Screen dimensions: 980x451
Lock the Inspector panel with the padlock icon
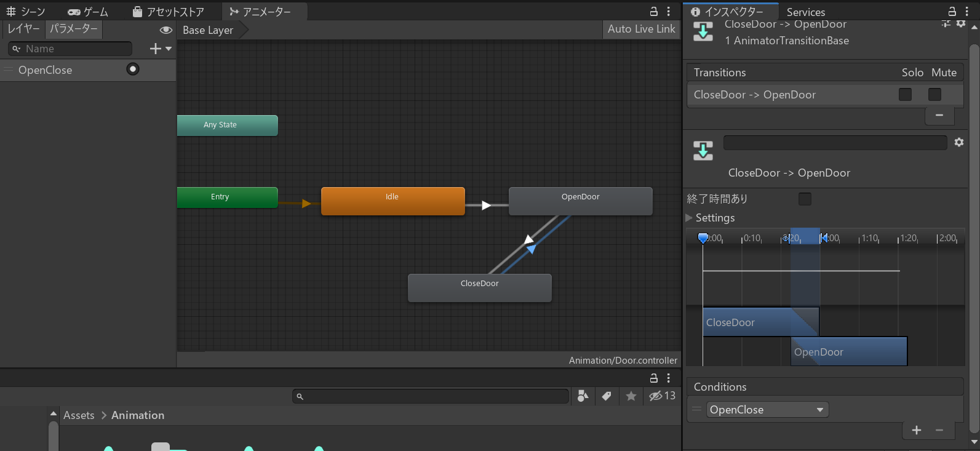(x=952, y=12)
